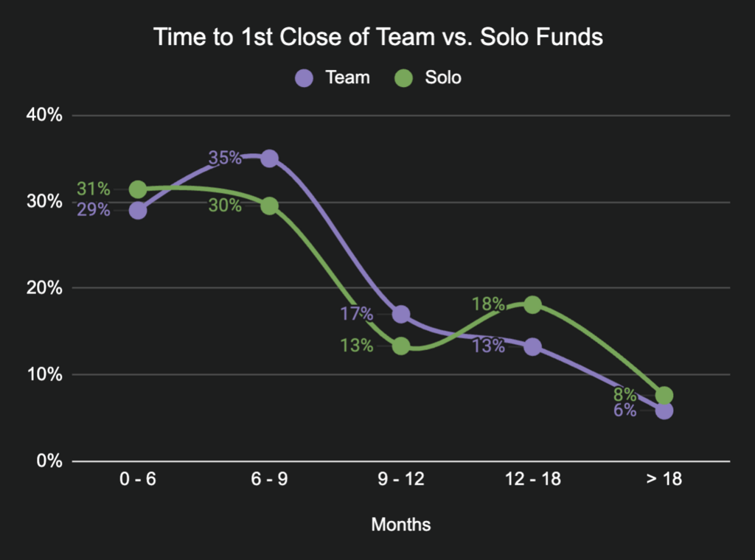The width and height of the screenshot is (755, 560).
Task: Click the Solo data point at 8%
Action: coord(664,395)
